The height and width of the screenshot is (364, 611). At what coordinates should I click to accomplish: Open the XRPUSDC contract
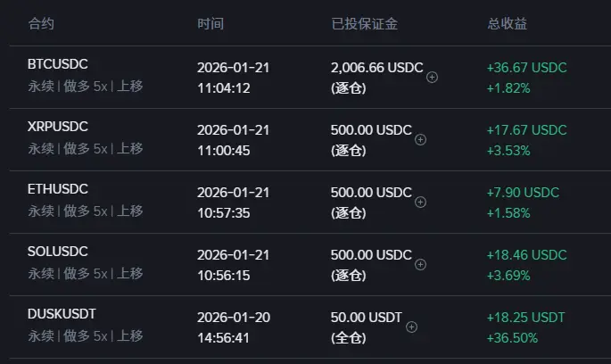click(x=58, y=127)
